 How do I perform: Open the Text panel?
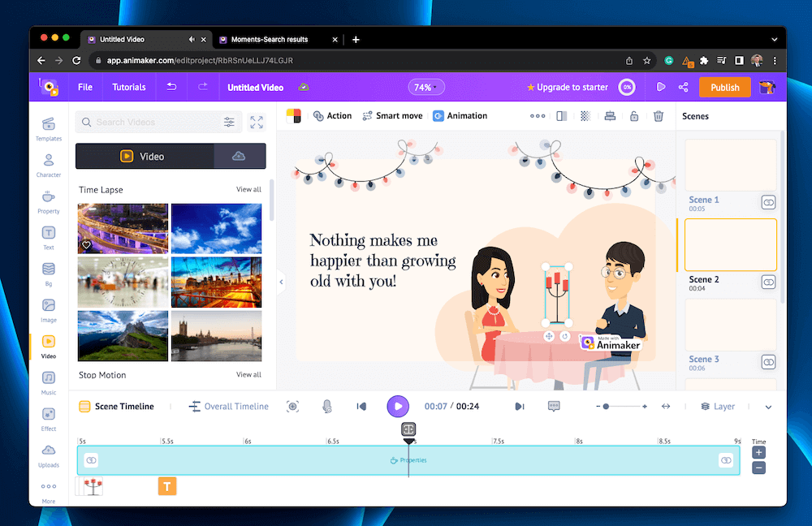49,237
